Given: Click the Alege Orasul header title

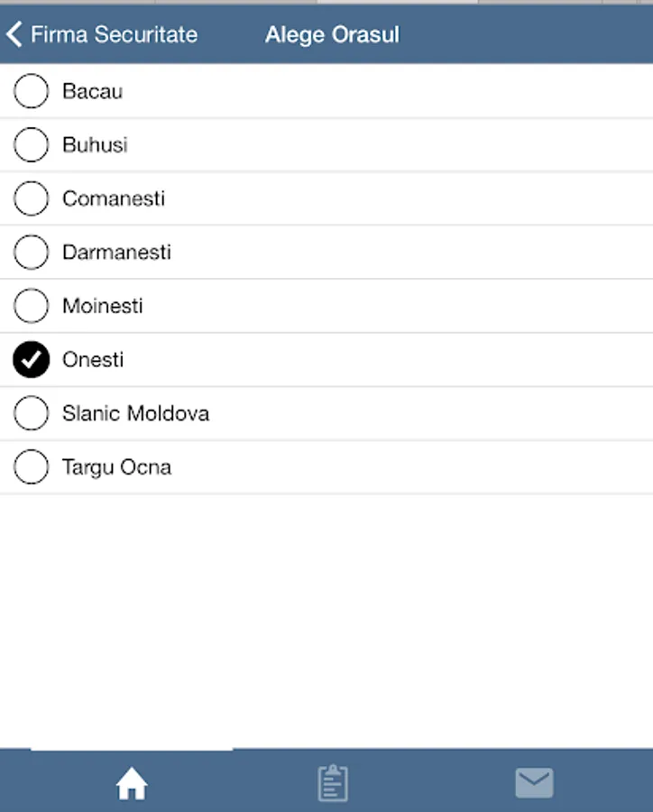Looking at the screenshot, I should tap(333, 35).
